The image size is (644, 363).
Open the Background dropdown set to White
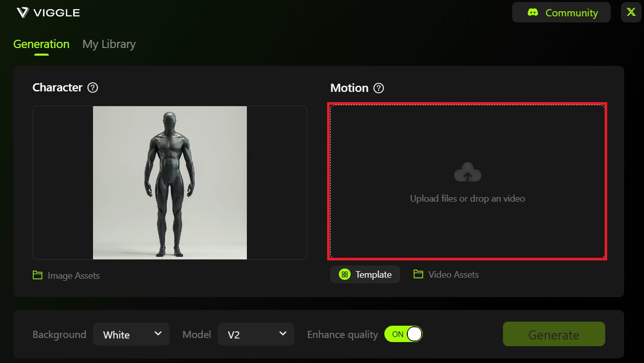click(x=131, y=334)
